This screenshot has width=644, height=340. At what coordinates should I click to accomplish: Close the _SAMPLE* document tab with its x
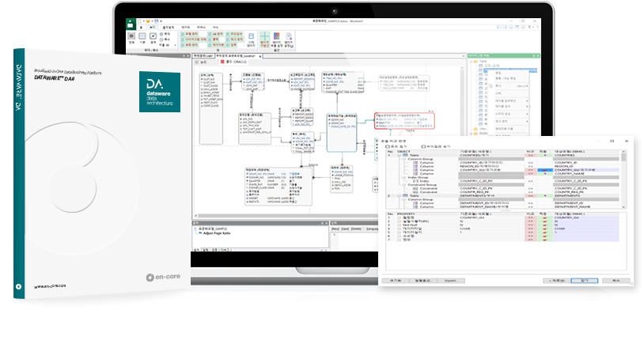click(260, 56)
